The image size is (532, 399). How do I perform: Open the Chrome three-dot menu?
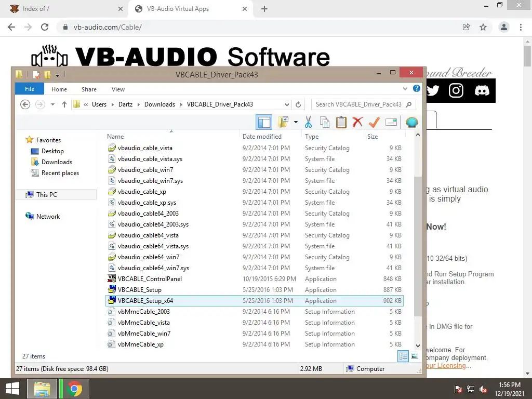pyautogui.click(x=521, y=27)
